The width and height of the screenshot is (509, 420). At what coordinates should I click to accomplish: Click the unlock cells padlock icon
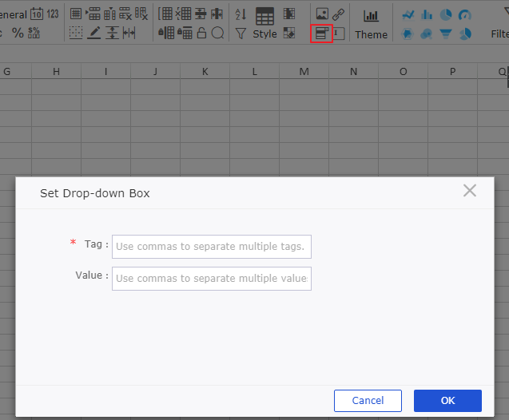[201, 34]
